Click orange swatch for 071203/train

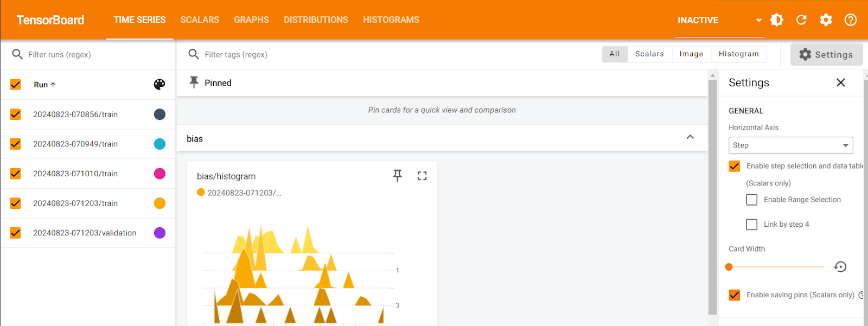pyautogui.click(x=159, y=203)
